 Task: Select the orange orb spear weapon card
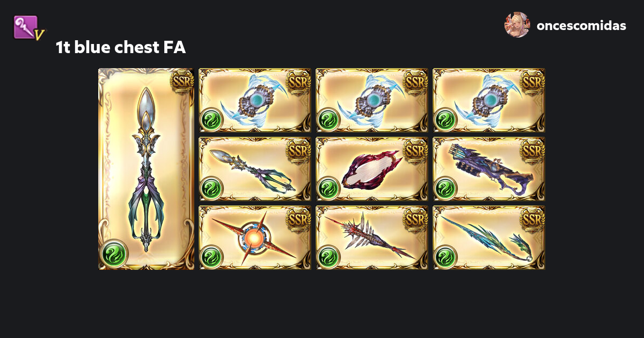pos(255,238)
